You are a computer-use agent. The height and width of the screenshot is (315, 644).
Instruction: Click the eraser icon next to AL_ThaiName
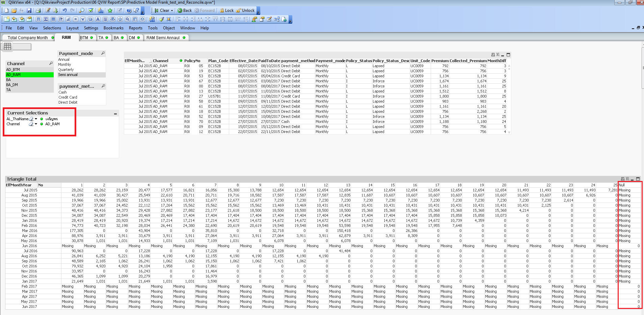pyautogui.click(x=31, y=119)
